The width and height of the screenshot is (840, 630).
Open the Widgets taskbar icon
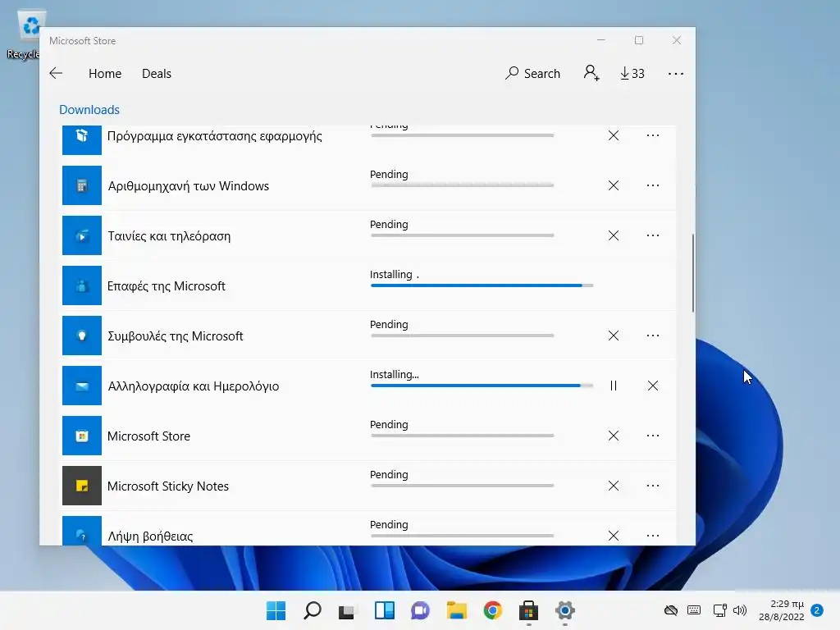(x=385, y=610)
